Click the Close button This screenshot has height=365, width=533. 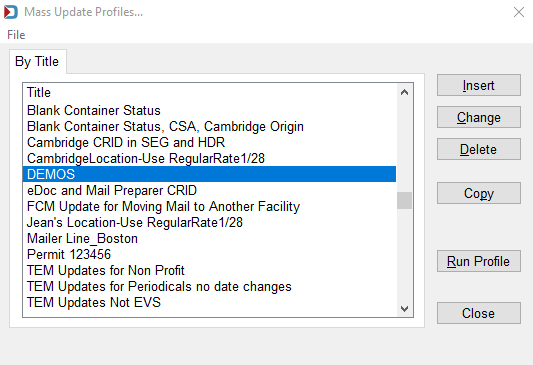pyautogui.click(x=479, y=313)
